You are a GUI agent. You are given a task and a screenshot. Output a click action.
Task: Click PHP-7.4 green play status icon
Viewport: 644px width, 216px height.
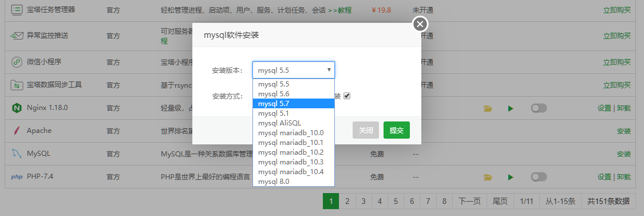point(511,177)
